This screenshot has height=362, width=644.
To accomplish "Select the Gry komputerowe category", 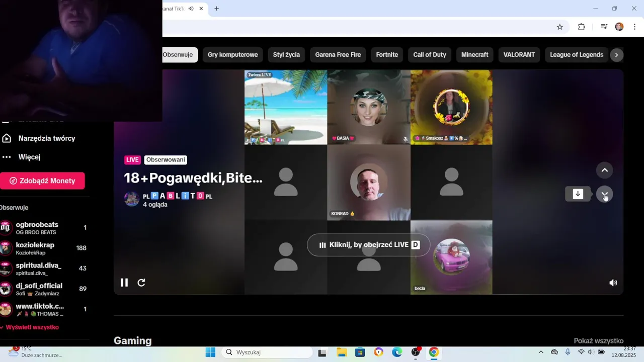I will (233, 55).
